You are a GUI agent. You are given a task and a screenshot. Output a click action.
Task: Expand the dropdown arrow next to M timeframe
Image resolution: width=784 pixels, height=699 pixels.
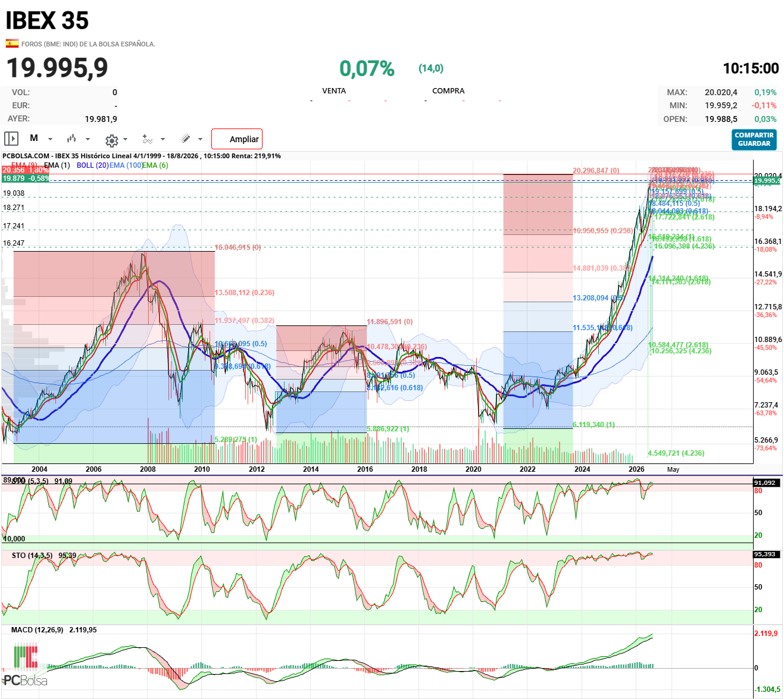(x=50, y=139)
